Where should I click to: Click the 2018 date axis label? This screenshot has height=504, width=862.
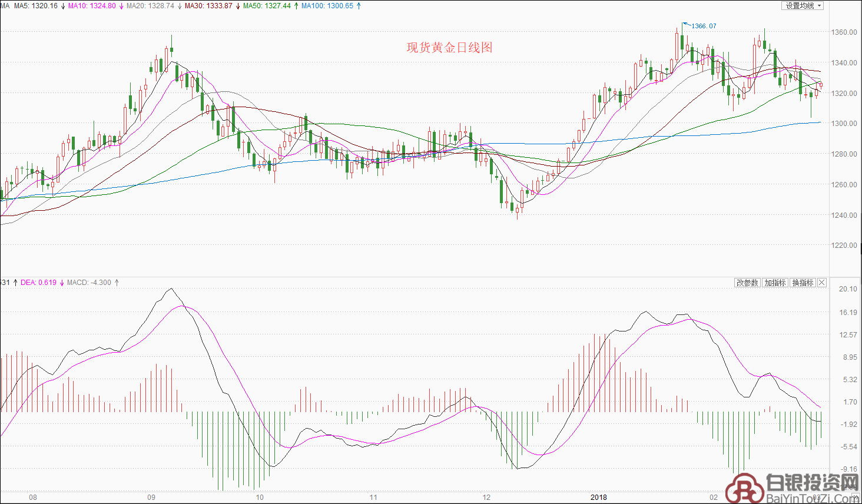[598, 498]
